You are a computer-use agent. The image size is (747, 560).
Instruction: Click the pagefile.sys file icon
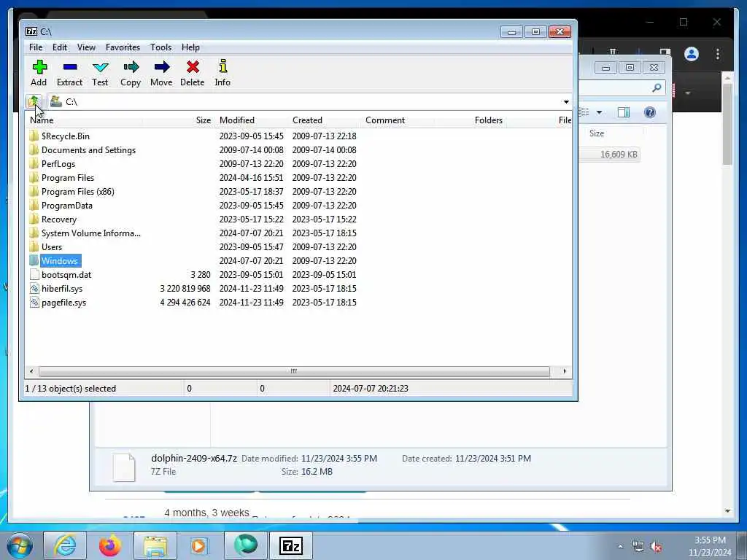click(x=34, y=303)
